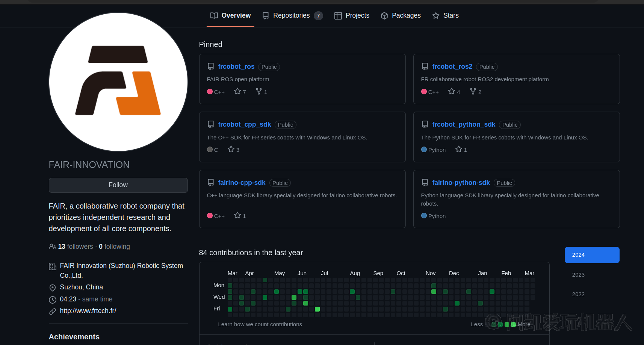
Task: Open the frcobot_ros2 repository link
Action: (452, 67)
